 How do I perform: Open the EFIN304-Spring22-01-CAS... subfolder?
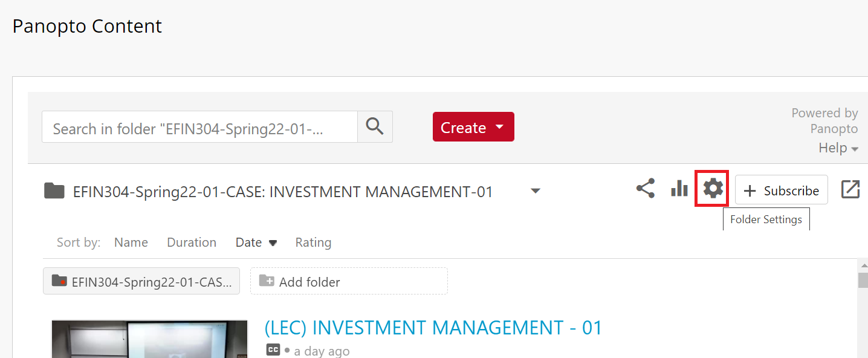[141, 281]
